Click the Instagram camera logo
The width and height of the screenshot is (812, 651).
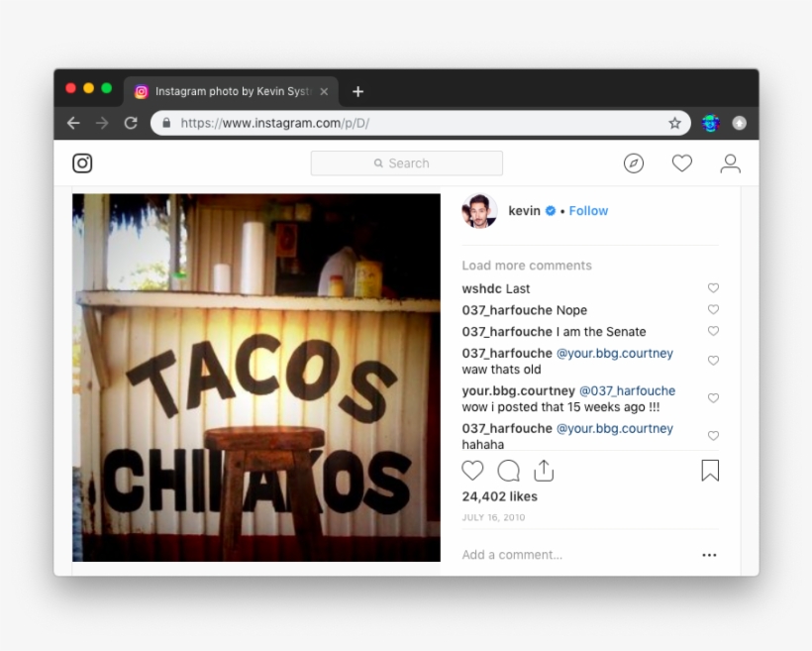coord(83,163)
